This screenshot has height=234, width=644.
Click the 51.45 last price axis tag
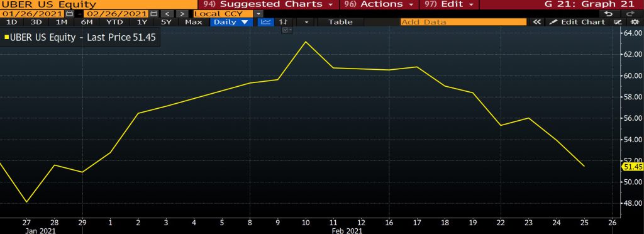(632, 167)
